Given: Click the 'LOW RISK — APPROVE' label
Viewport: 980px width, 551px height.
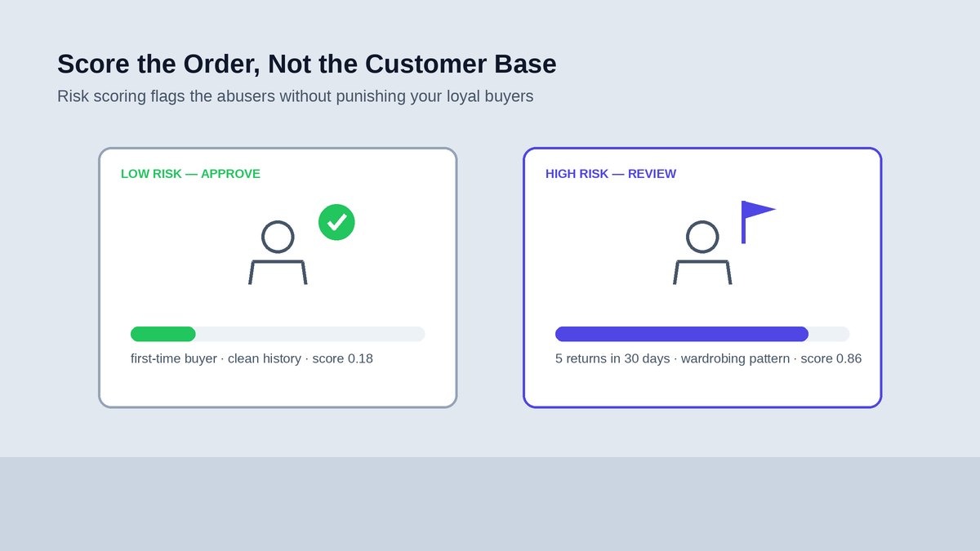Looking at the screenshot, I should pos(190,174).
